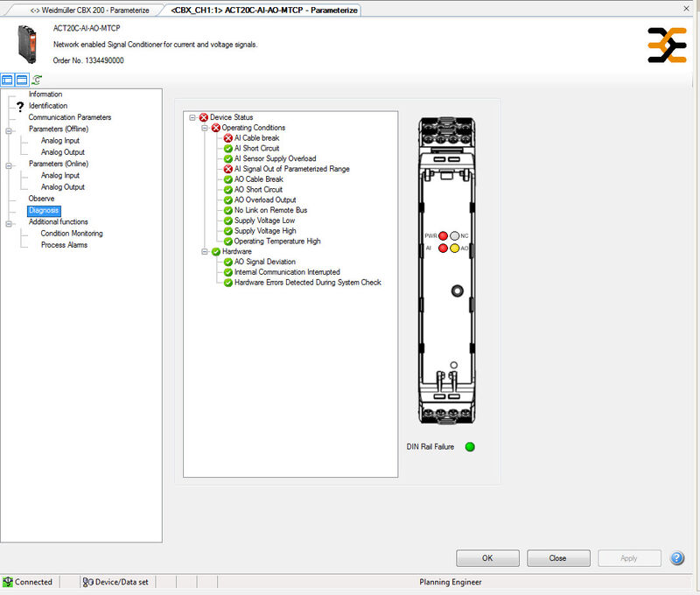
Task: Click the red Device Status error icon
Action: [x=204, y=117]
